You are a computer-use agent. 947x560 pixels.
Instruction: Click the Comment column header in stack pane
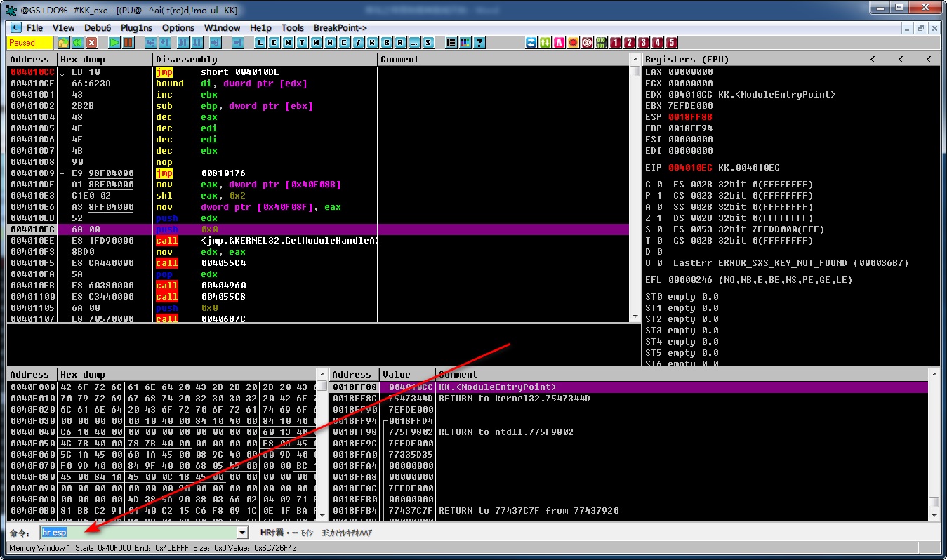[x=682, y=375]
